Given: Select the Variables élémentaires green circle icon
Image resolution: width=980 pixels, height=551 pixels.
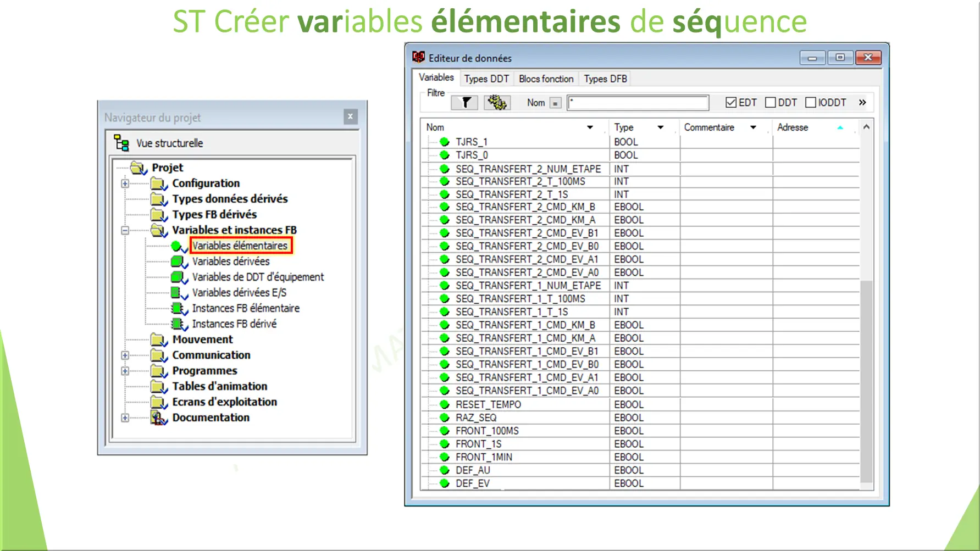Looking at the screenshot, I should [177, 246].
